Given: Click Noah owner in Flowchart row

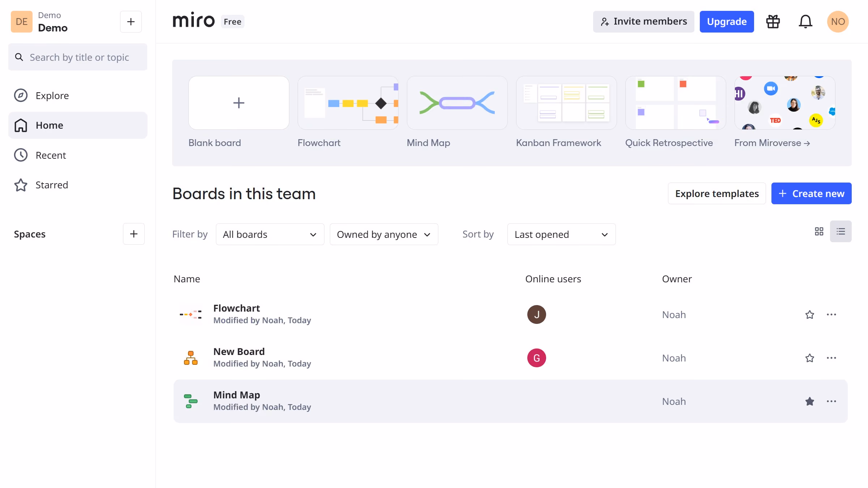Looking at the screenshot, I should pos(674,314).
